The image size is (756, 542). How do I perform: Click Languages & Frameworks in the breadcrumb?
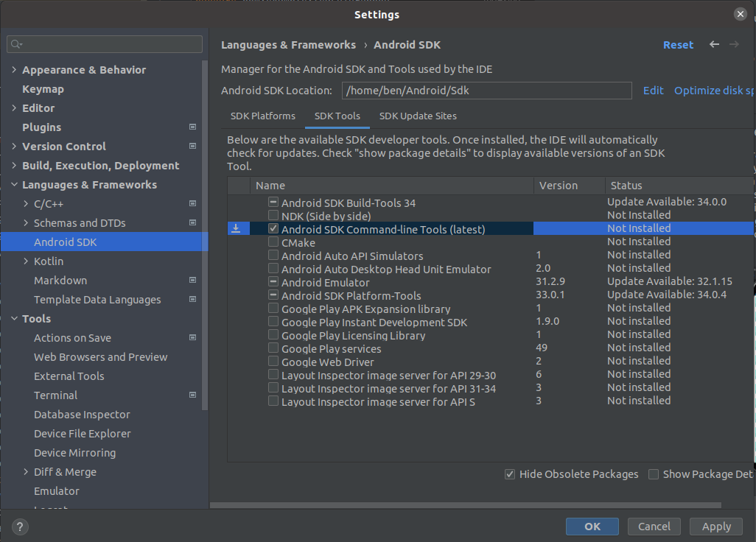click(288, 45)
